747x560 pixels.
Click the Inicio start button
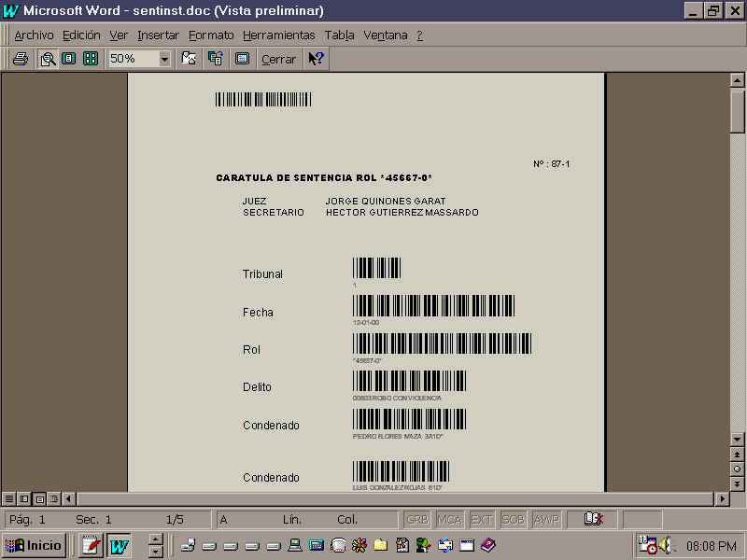(35, 545)
